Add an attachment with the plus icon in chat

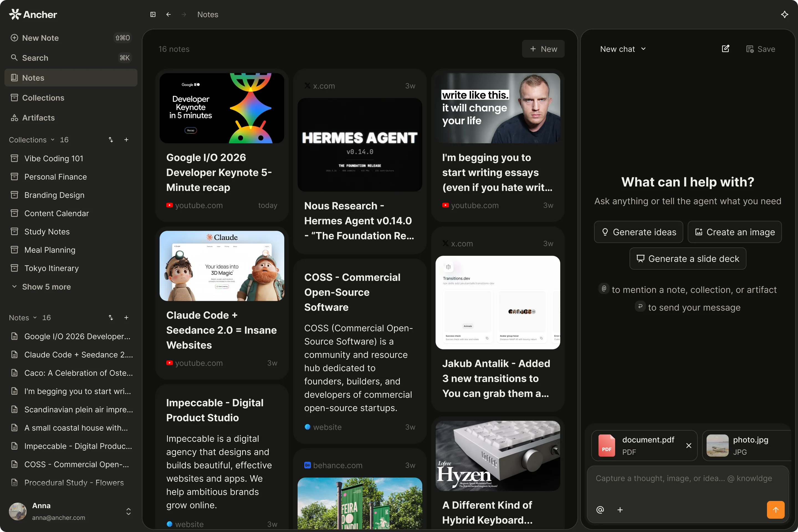click(x=620, y=510)
